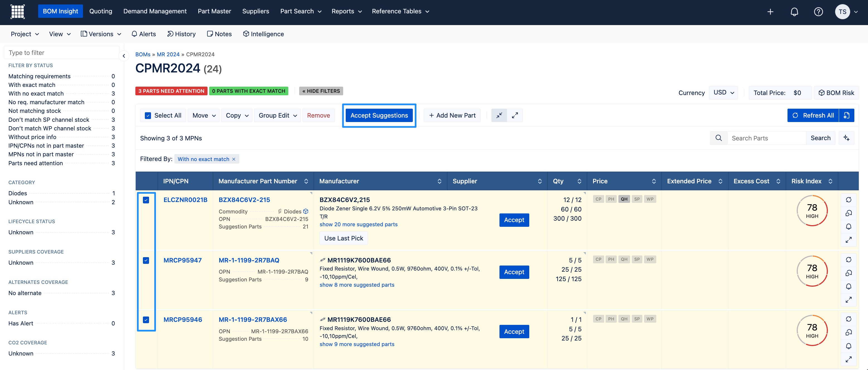868x370 pixels.
Task: Open the Intelligence menu item
Action: coord(264,34)
